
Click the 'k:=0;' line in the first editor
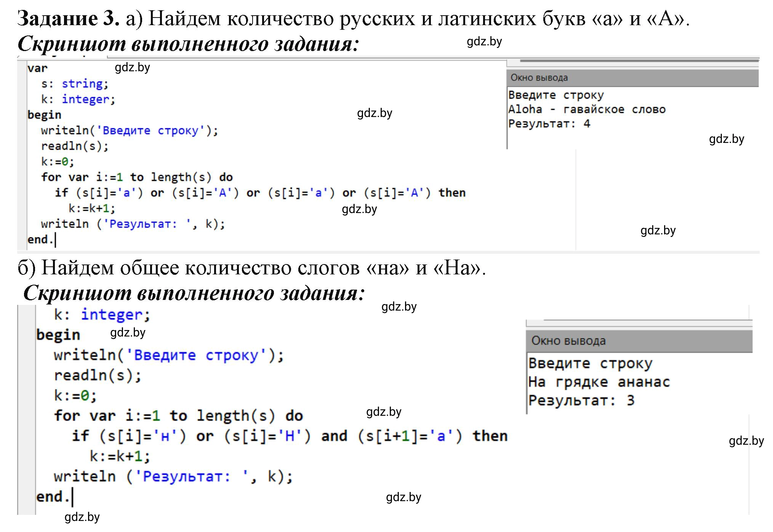(x=58, y=162)
